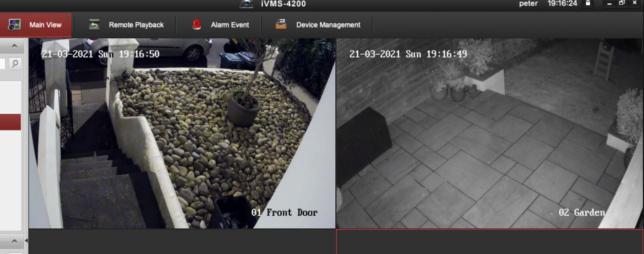This screenshot has width=644, height=254.
Task: Click the iVMS-4200 camera logo in title bar
Action: (247, 4)
